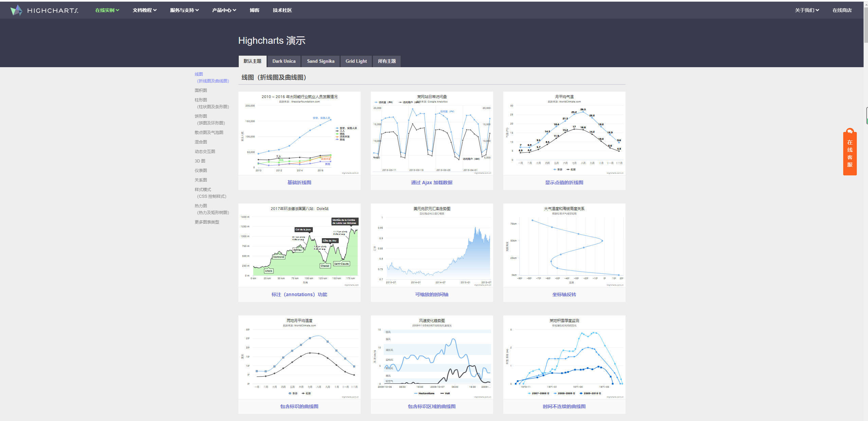Expand the 产品中心 menu
This screenshot has height=421, width=868.
(224, 10)
